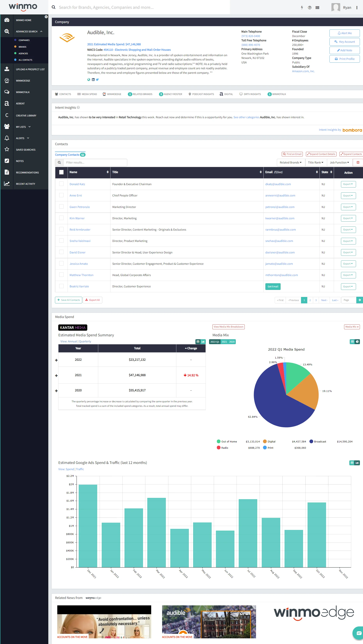Click the Upload a Prospect List icon
Viewport: 363px width, 644px height.
coord(7,69)
